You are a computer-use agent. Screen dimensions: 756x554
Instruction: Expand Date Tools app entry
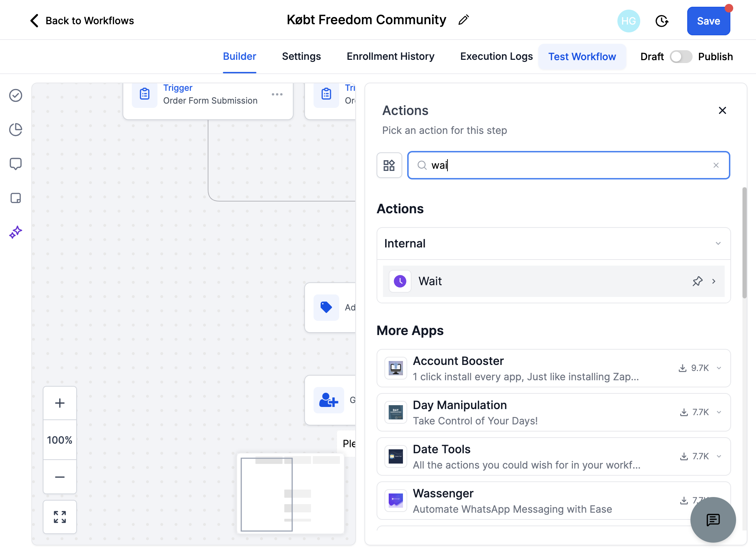click(x=719, y=456)
